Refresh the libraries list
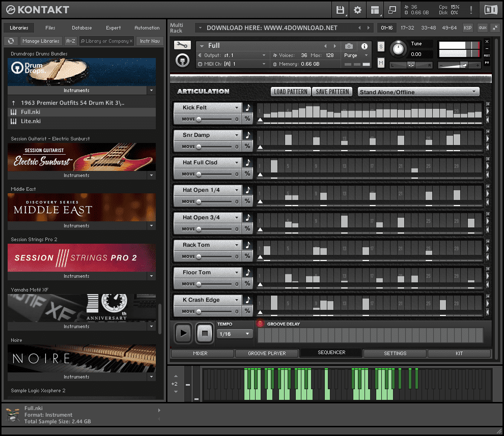 click(11, 41)
